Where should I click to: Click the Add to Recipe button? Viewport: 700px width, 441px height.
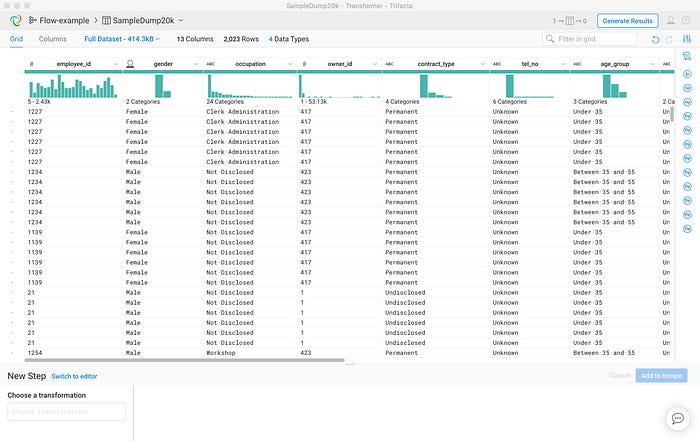(661, 376)
